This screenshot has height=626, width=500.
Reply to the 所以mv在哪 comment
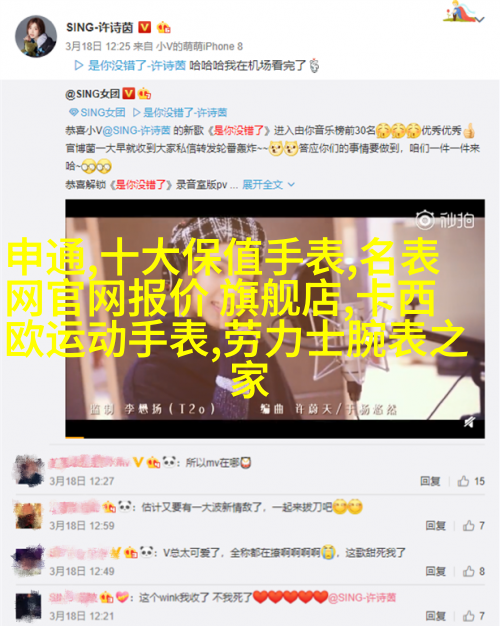coord(430,481)
